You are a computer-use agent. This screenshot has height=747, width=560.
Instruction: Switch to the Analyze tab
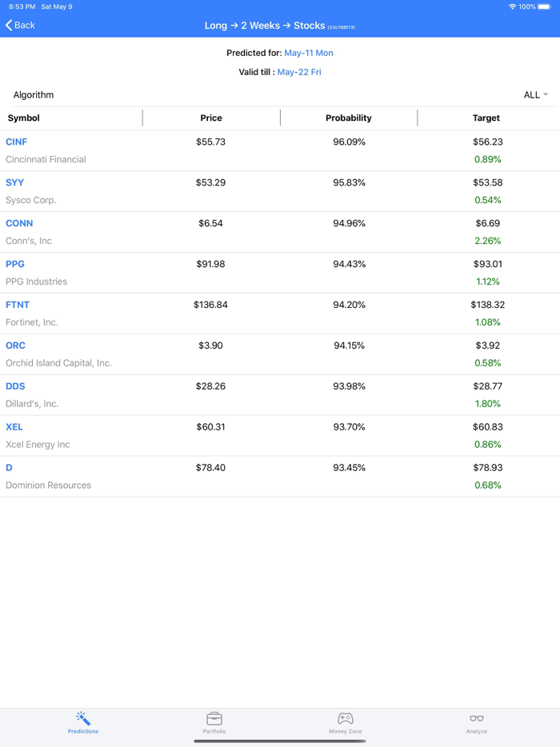[476, 725]
